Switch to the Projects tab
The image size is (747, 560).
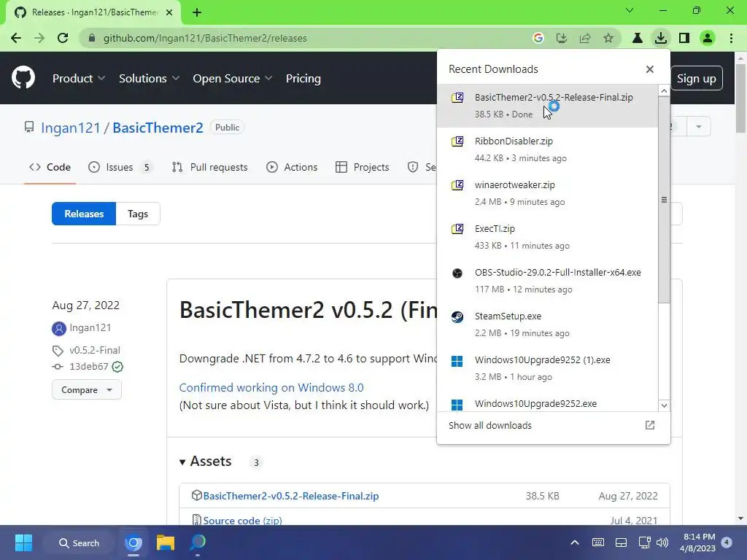(362, 167)
